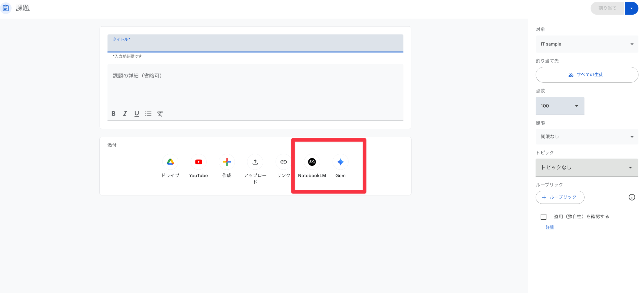The height and width of the screenshot is (293, 644).
Task: Toggle underline in the rich text toolbar
Action: [137, 114]
